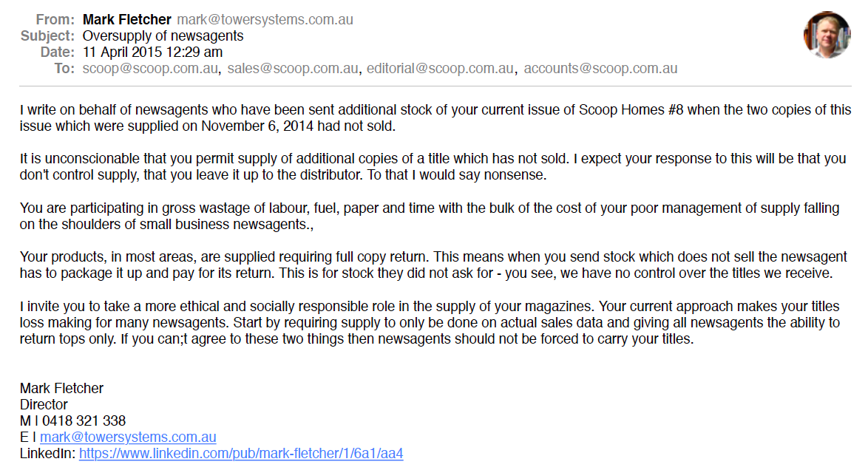The image size is (868, 470).
Task: Open Mark Fletcher's LinkedIn profile URL
Action: point(241,454)
